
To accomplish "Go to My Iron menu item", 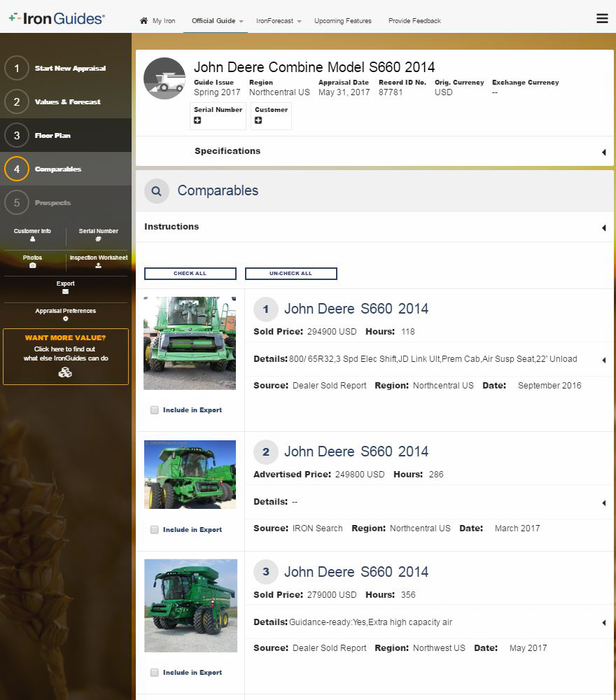I will pos(164,20).
